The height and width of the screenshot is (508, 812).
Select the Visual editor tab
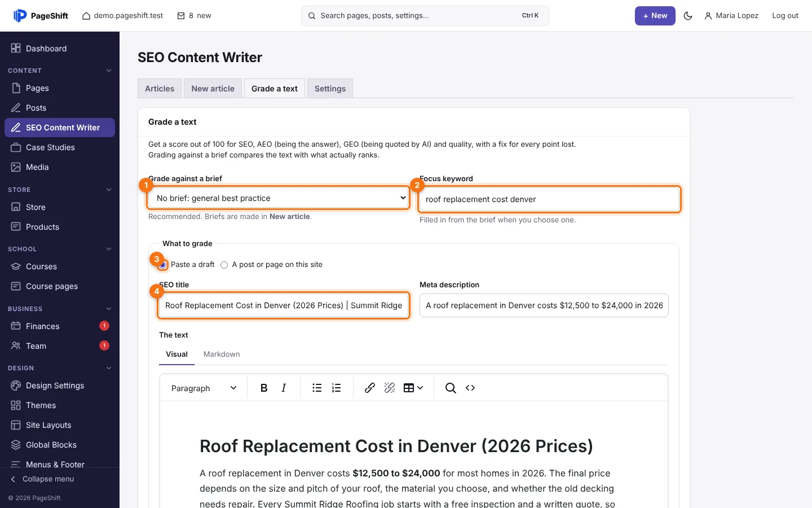tap(176, 354)
